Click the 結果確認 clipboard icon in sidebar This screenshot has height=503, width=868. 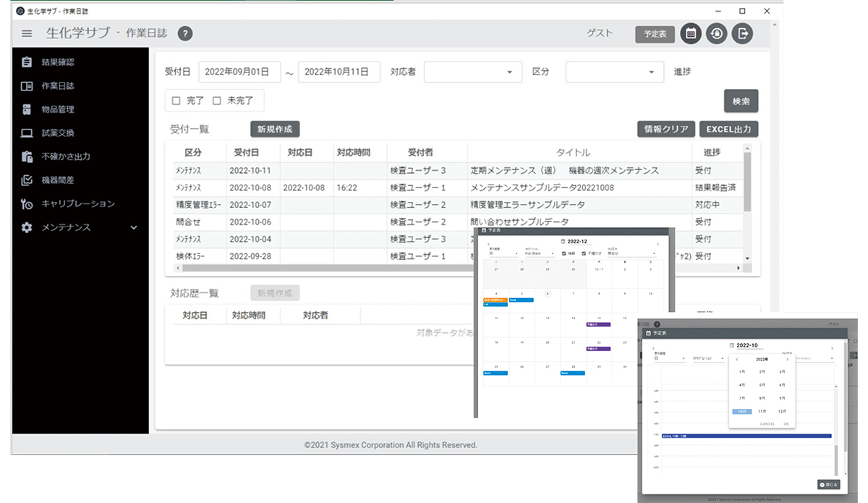click(27, 62)
